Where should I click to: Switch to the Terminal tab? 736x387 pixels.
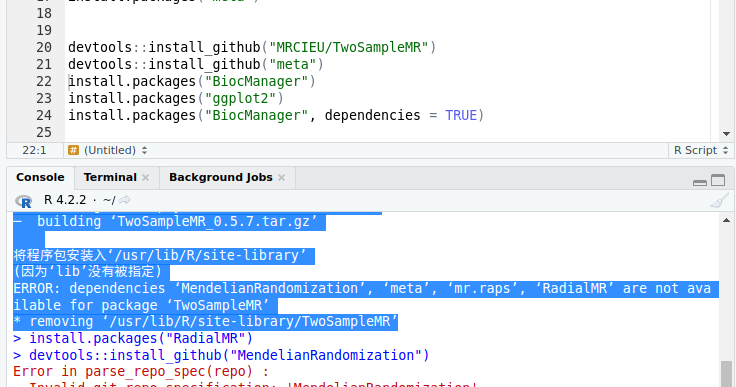110,178
